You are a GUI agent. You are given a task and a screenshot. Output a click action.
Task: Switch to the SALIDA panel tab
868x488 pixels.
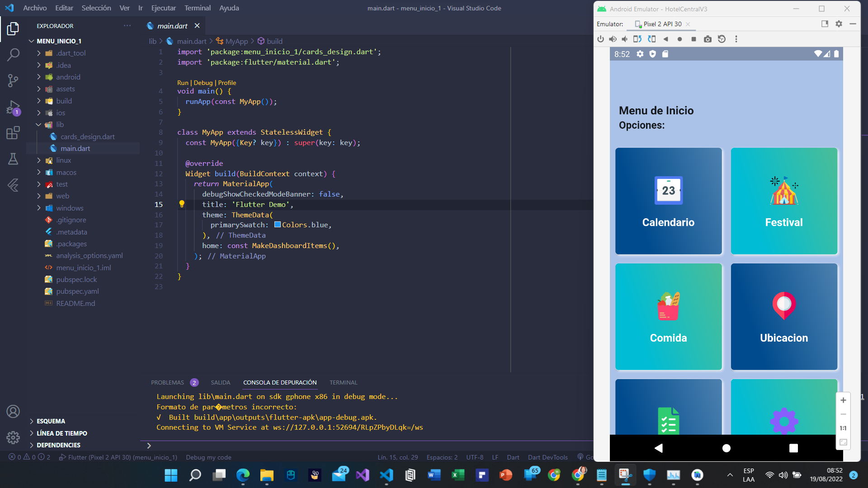tap(221, 382)
